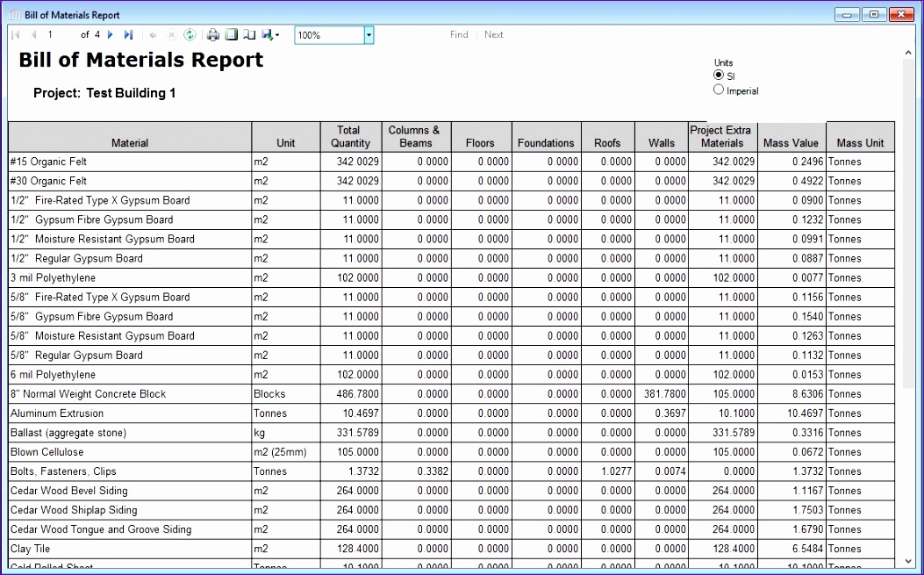Viewport: 924px width, 575px height.
Task: Stop the report rendering
Action: pyautogui.click(x=170, y=34)
